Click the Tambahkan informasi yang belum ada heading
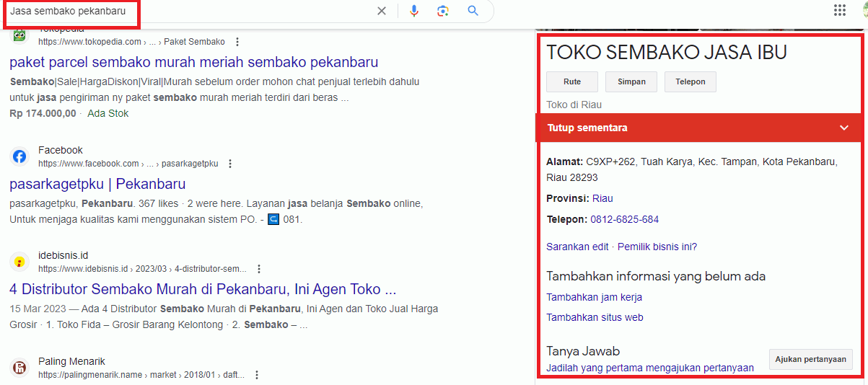This screenshot has height=385, width=868. click(x=656, y=276)
